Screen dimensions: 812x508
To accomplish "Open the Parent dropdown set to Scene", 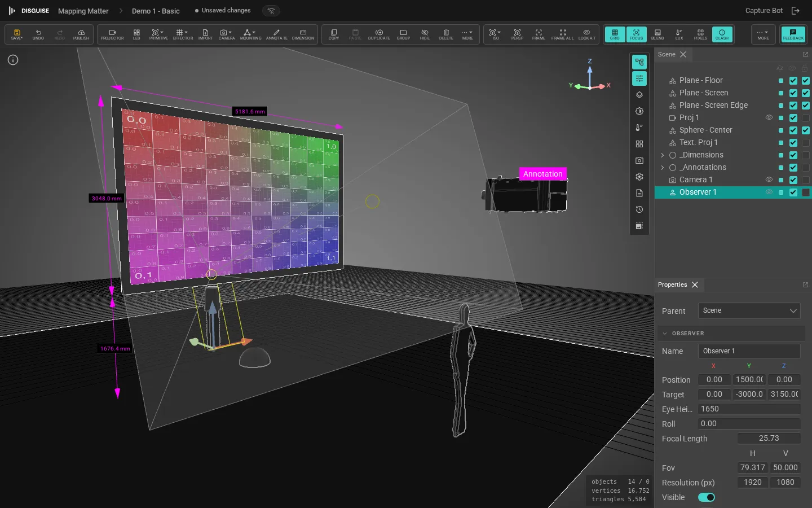I will pyautogui.click(x=749, y=311).
